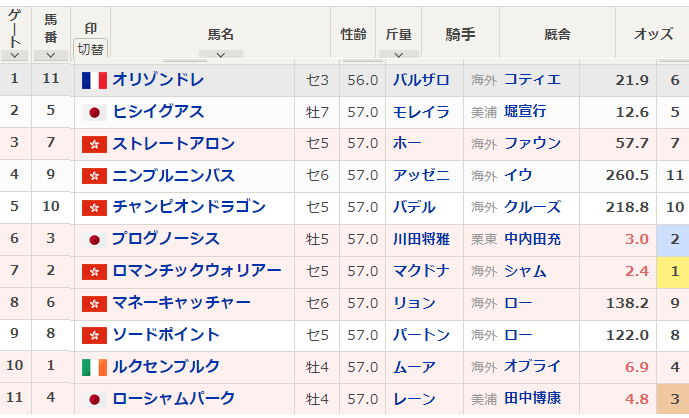Click the Japanese flag beside ローシャムパーク
The height and width of the screenshot is (418, 689).
(x=94, y=399)
